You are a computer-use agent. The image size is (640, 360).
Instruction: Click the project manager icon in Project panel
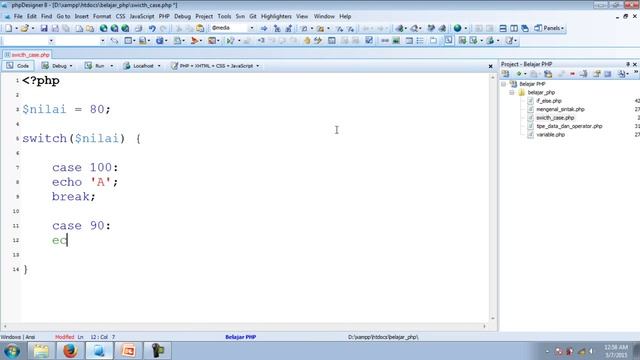[x=505, y=74]
